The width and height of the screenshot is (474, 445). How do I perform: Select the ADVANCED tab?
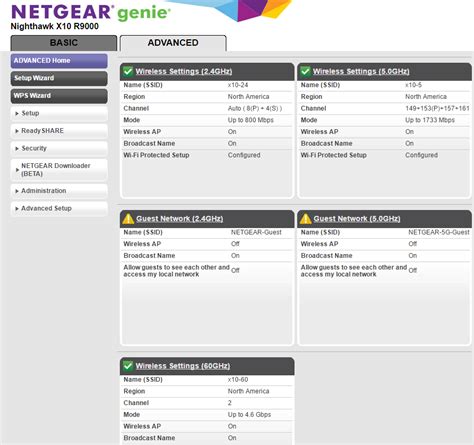[x=173, y=43]
